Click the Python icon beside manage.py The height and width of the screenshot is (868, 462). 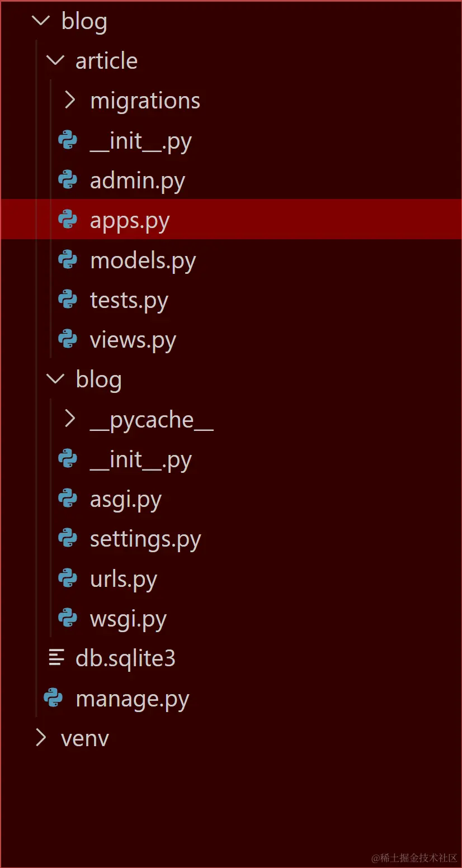coord(53,699)
